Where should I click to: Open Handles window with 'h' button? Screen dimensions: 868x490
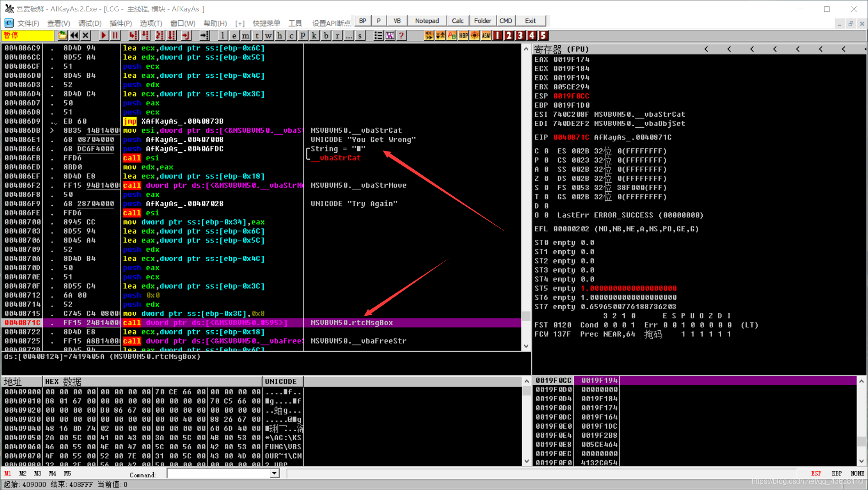click(280, 36)
